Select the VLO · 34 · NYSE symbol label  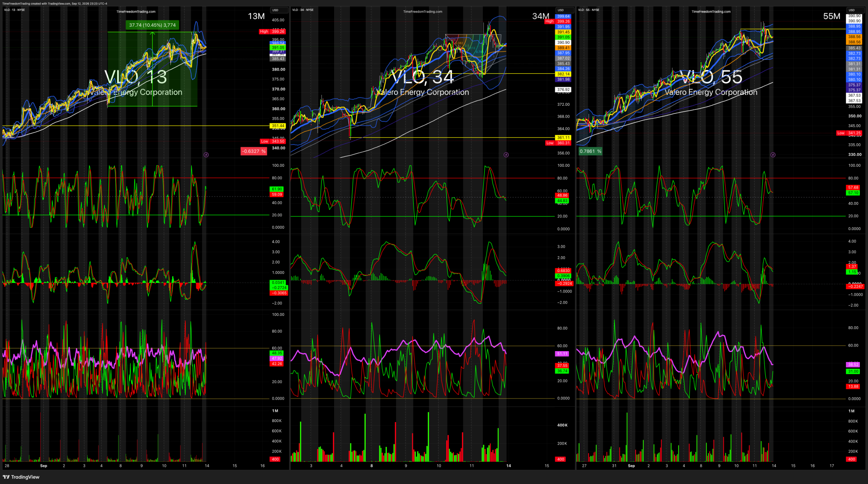[x=303, y=10]
